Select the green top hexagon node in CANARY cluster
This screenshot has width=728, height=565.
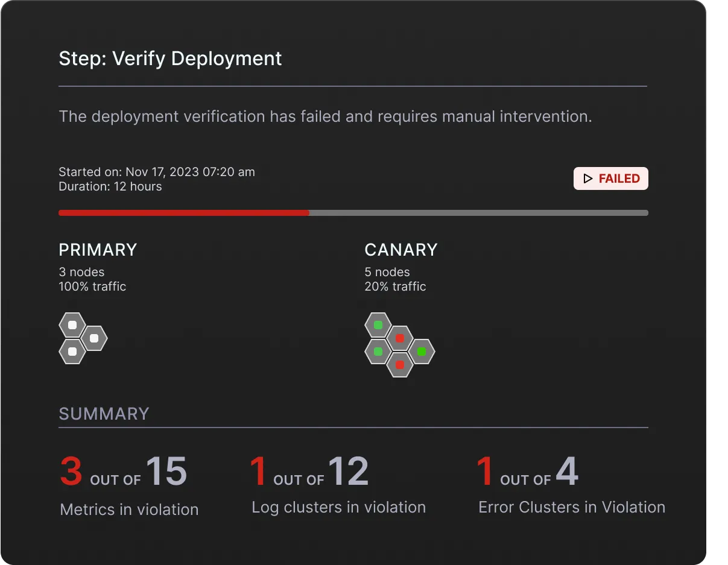[x=378, y=324]
